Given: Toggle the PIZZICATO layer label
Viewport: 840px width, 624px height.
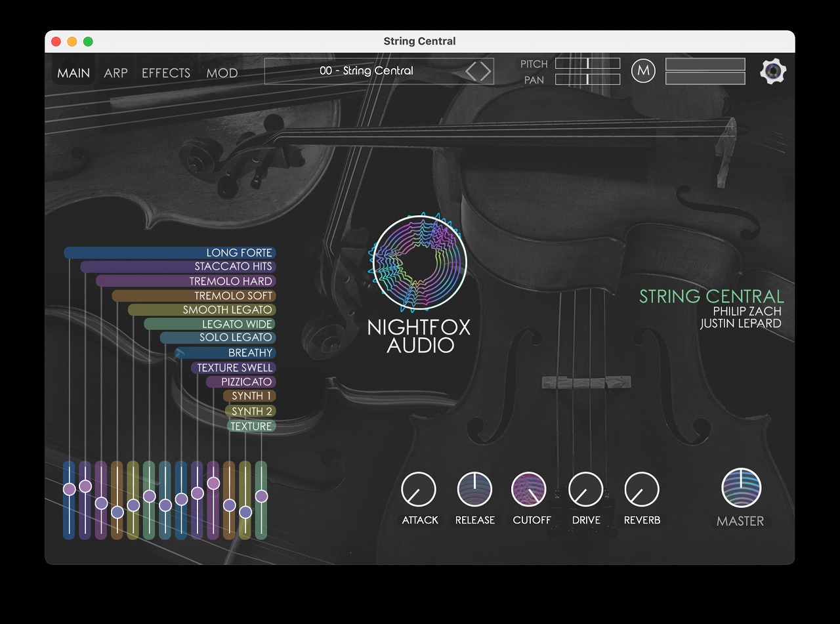Looking at the screenshot, I should (x=246, y=382).
